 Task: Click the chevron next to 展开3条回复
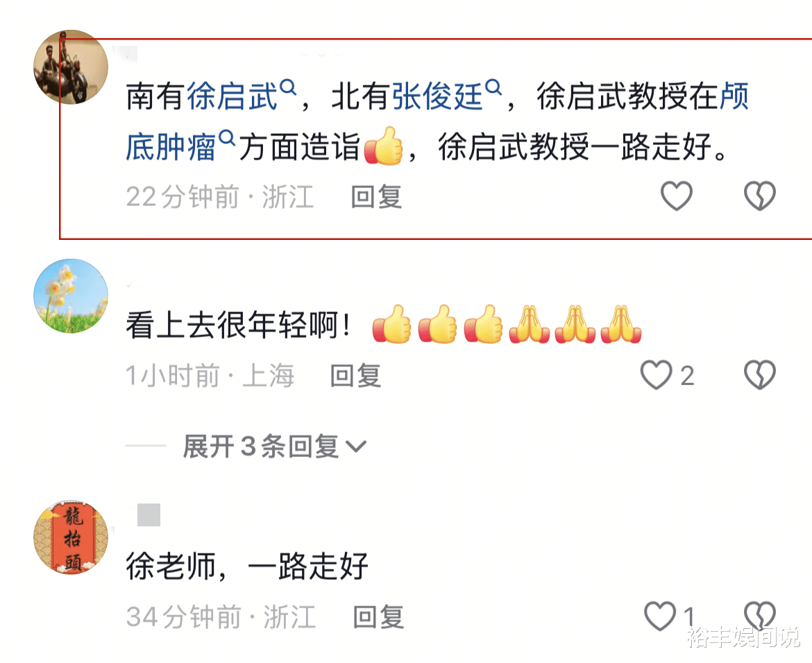coord(356,447)
